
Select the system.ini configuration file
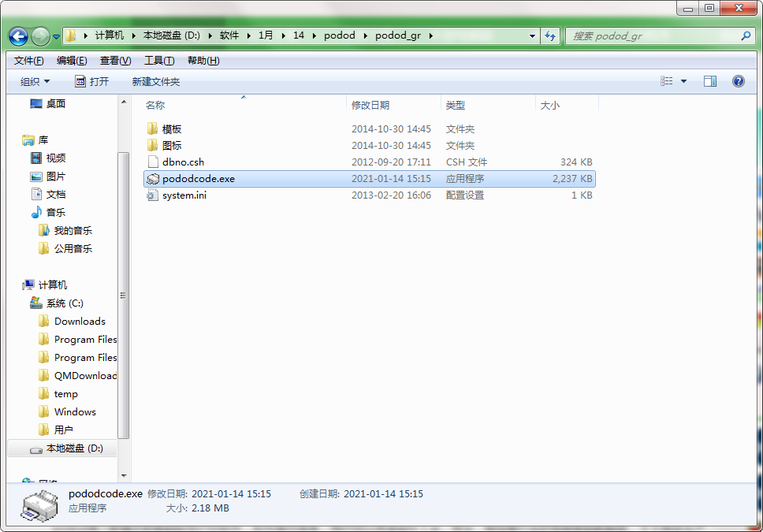tap(184, 195)
